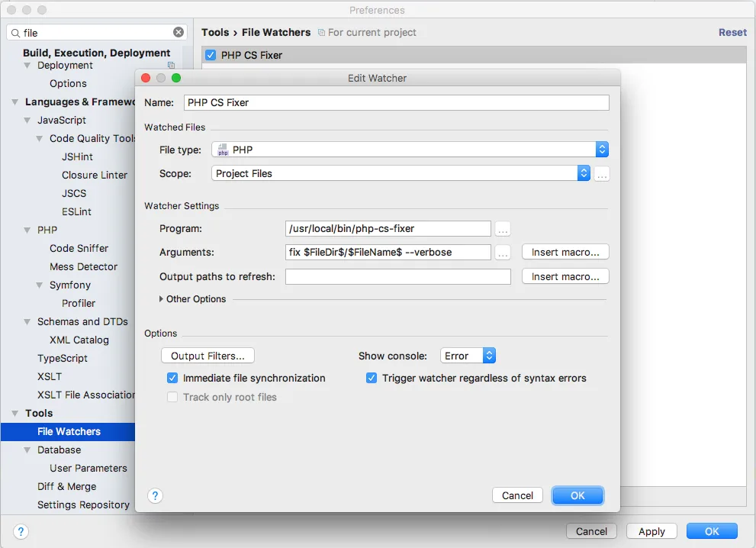Collapse the Deployment tree node

(27, 66)
